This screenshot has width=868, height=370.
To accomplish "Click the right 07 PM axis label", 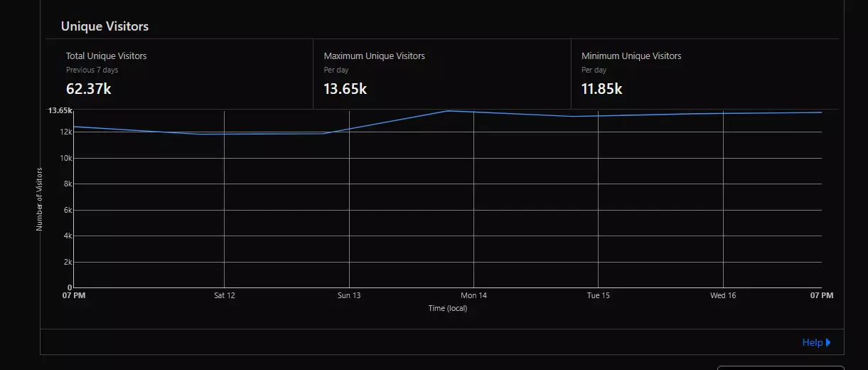I will coord(822,295).
